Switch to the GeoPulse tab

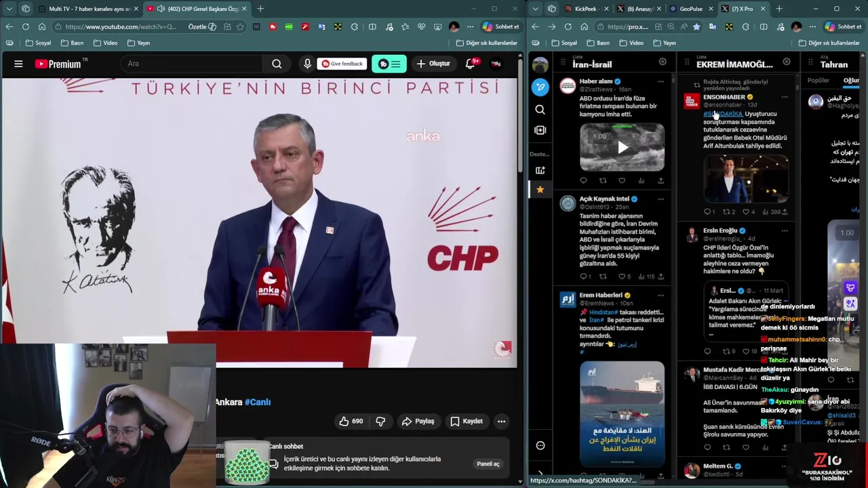(690, 9)
